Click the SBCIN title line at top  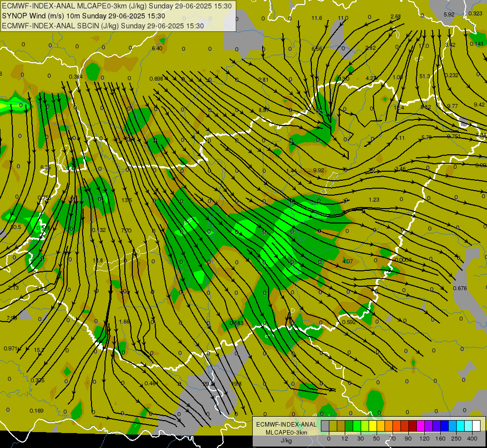coord(103,26)
